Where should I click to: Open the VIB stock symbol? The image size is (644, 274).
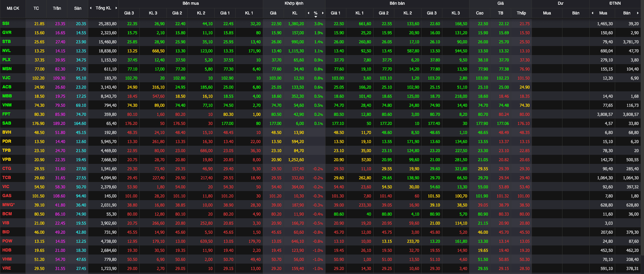coord(6,223)
